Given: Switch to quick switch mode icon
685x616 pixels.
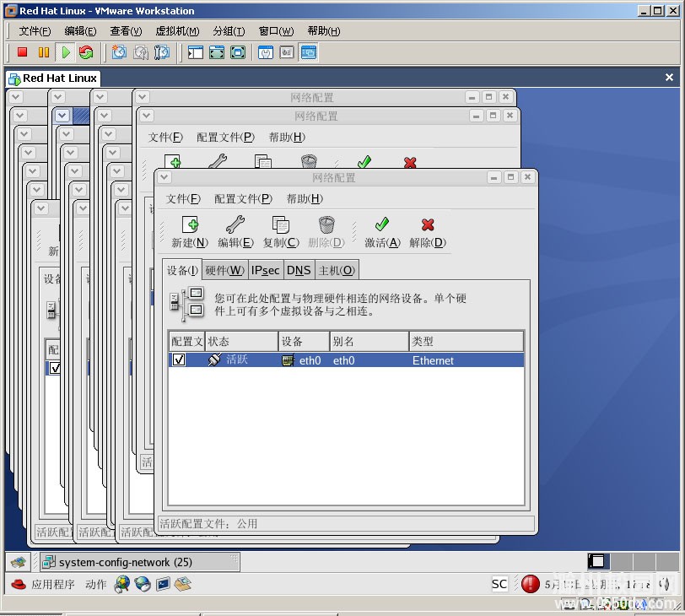Looking at the screenshot, I should pos(217,53).
